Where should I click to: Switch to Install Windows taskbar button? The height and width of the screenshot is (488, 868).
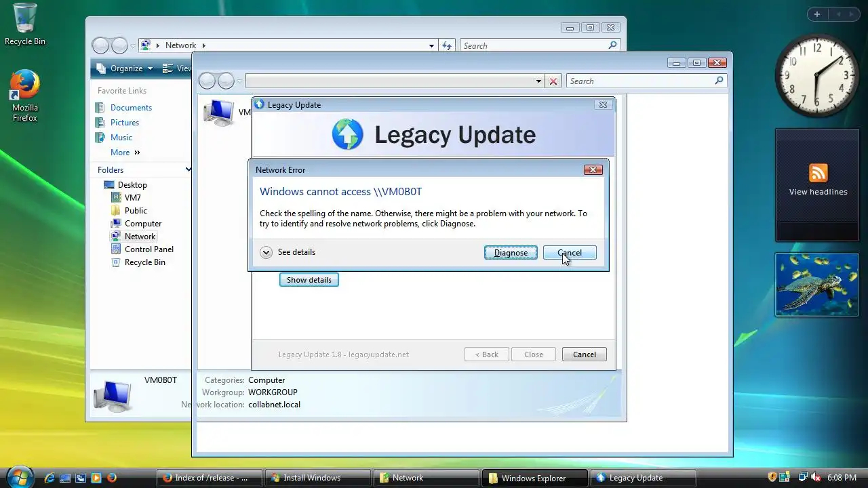317,478
